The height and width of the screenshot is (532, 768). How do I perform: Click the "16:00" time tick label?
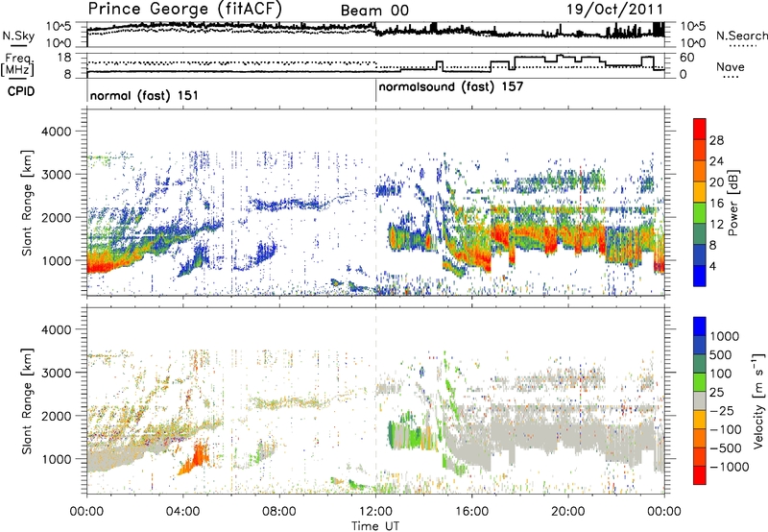pos(471,512)
